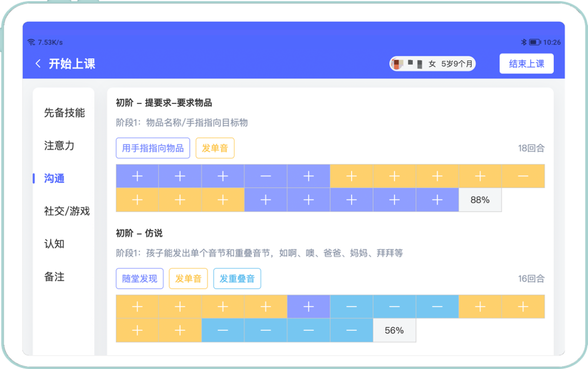The image size is (588, 369).
Task: Click the 结束上课 button
Action: coord(526,64)
